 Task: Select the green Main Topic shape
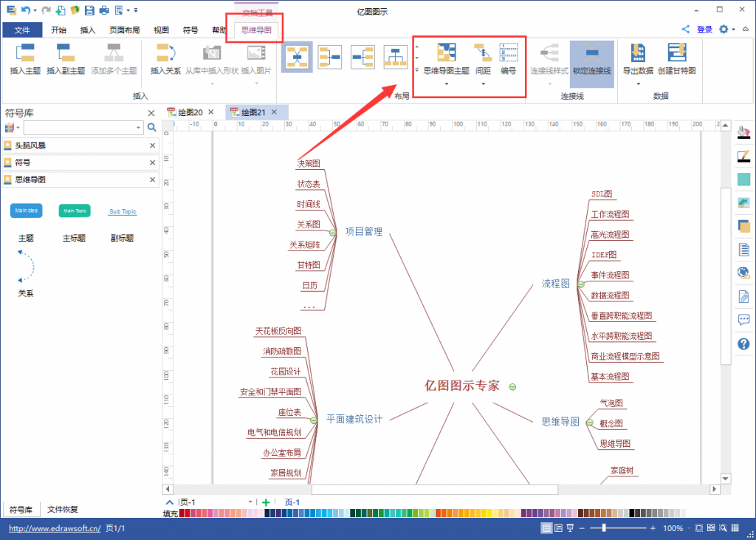tap(75, 211)
